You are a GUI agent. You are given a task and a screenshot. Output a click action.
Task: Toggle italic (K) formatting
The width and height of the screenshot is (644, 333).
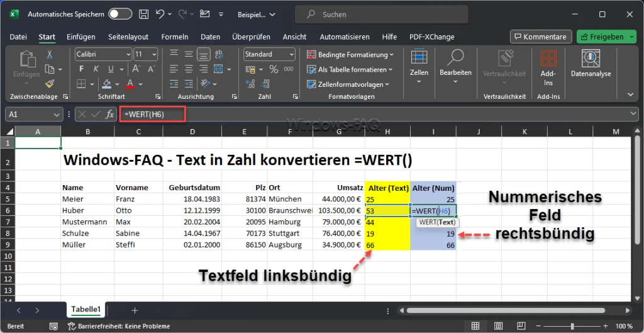point(96,69)
